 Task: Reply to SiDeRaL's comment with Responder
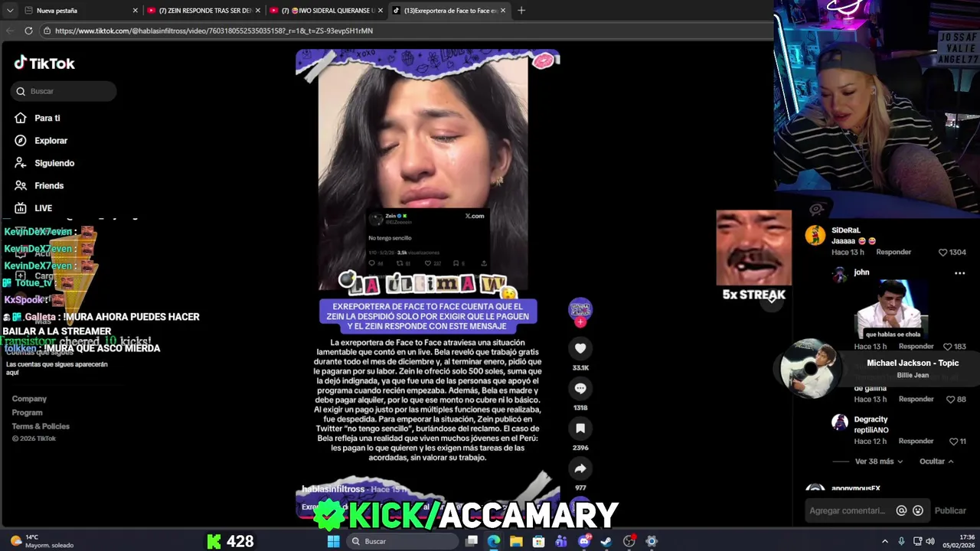[893, 252]
